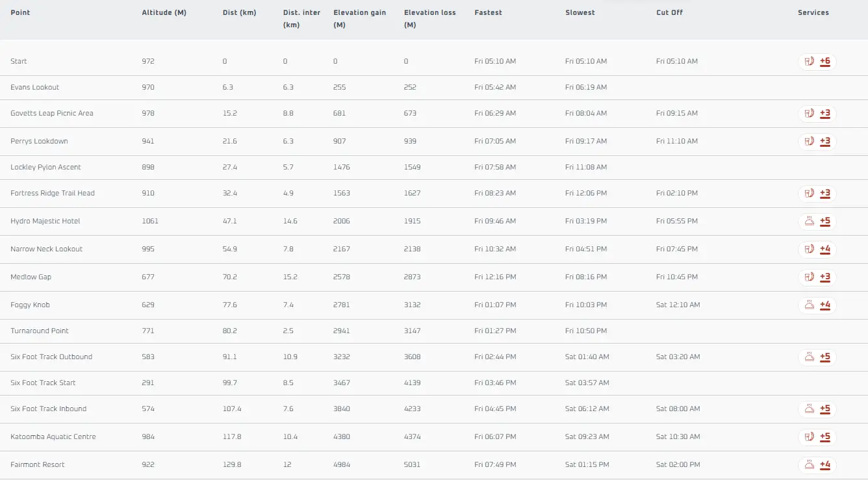
Task: Click the Fri 11:08 AM slowest time
Action: point(586,167)
